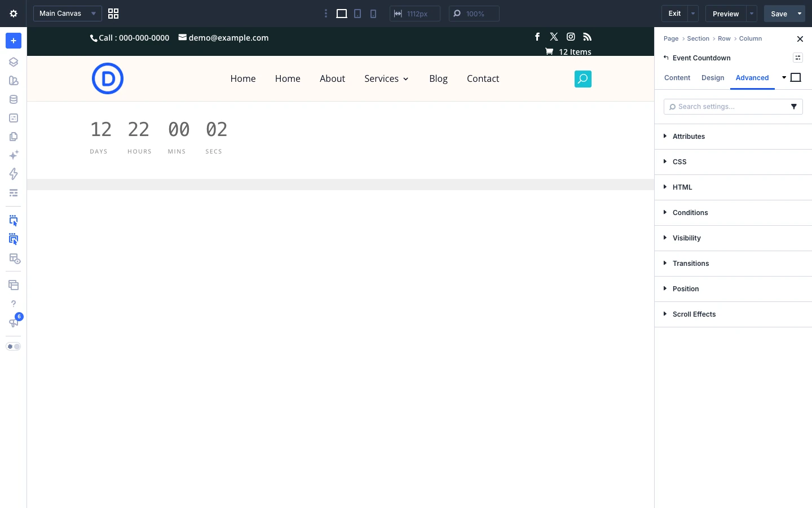The width and height of the screenshot is (812, 508).
Task: Click the stacked windows icon in sidebar
Action: point(14,285)
